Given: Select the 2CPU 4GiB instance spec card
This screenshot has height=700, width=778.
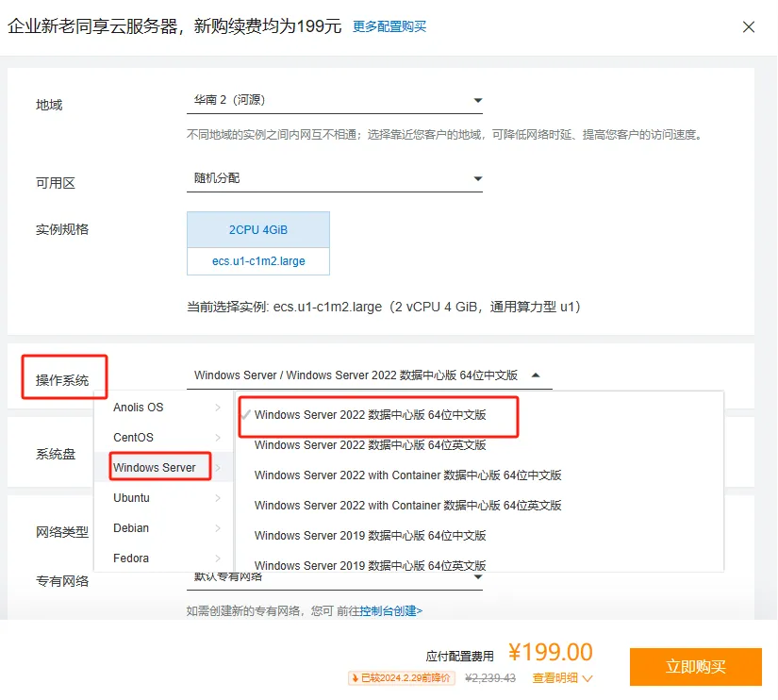Looking at the screenshot, I should click(258, 230).
